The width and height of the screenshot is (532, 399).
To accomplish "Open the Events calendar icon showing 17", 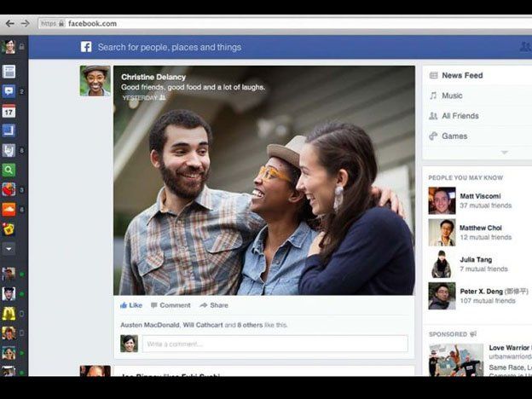I will click(9, 111).
